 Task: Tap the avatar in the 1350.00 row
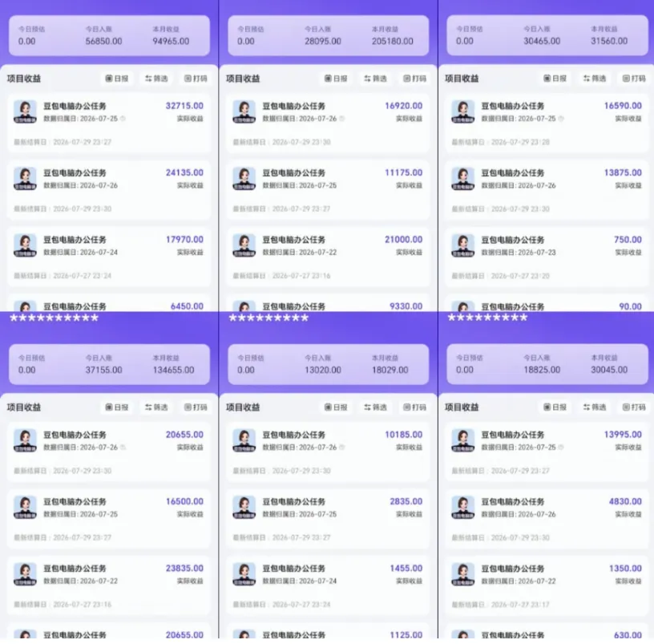click(463, 574)
